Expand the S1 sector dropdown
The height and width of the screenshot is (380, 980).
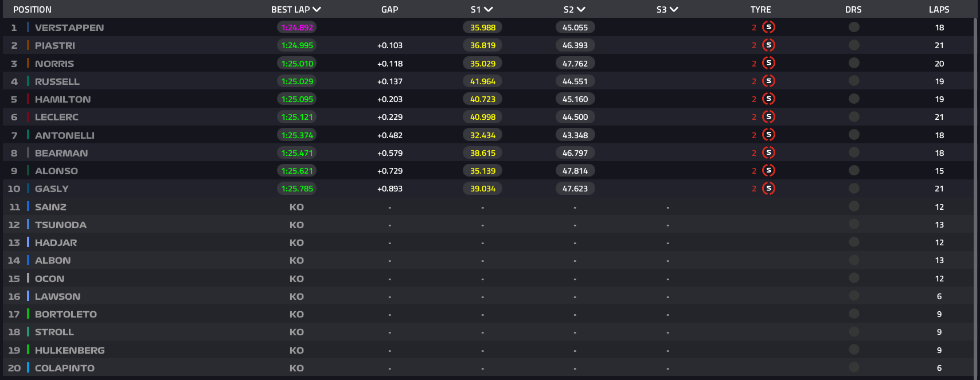tap(489, 9)
